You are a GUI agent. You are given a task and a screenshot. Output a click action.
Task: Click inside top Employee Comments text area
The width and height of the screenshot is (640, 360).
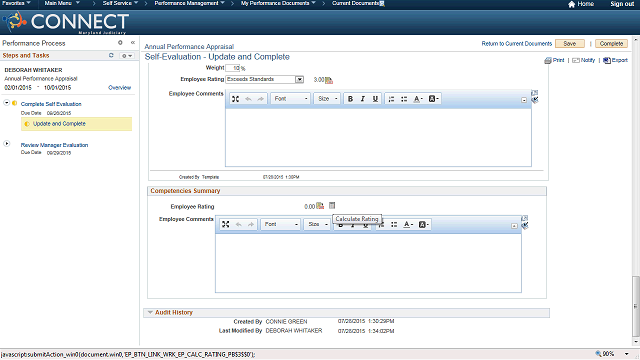[x=378, y=137]
